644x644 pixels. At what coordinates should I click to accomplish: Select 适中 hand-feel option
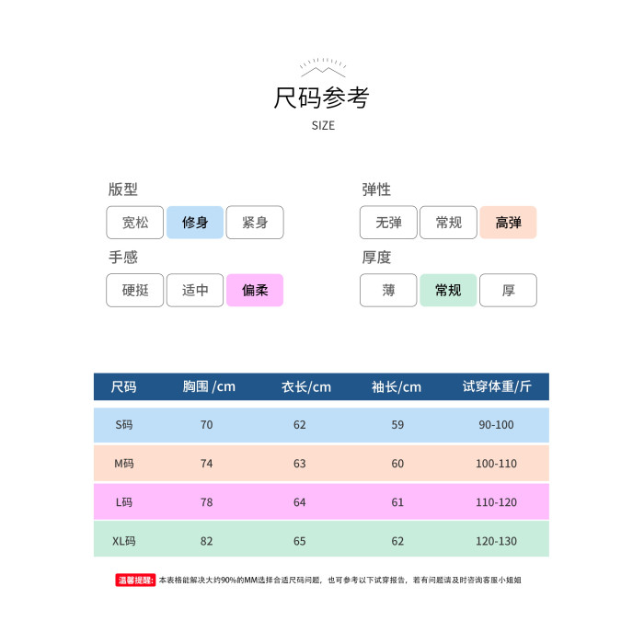(195, 291)
